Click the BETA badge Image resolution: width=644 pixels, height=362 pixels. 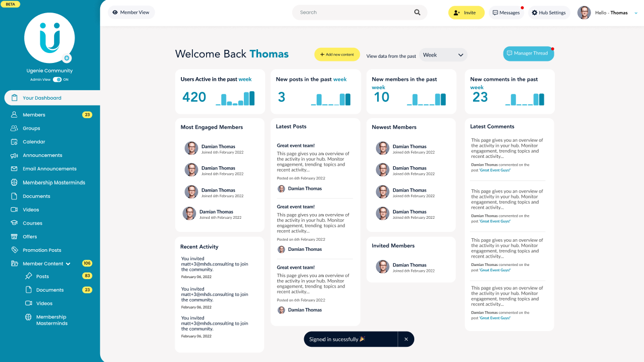(x=10, y=4)
